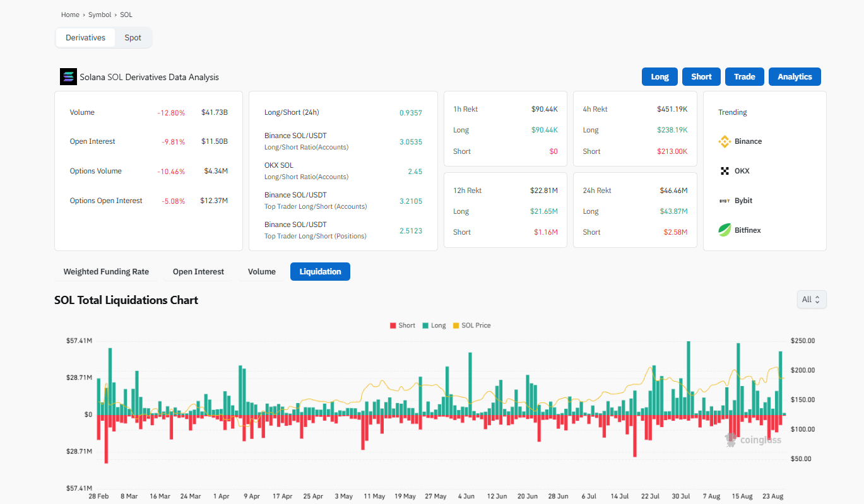
Task: Click the Top Trader Long/Short (Accounts) row
Action: [x=343, y=201]
